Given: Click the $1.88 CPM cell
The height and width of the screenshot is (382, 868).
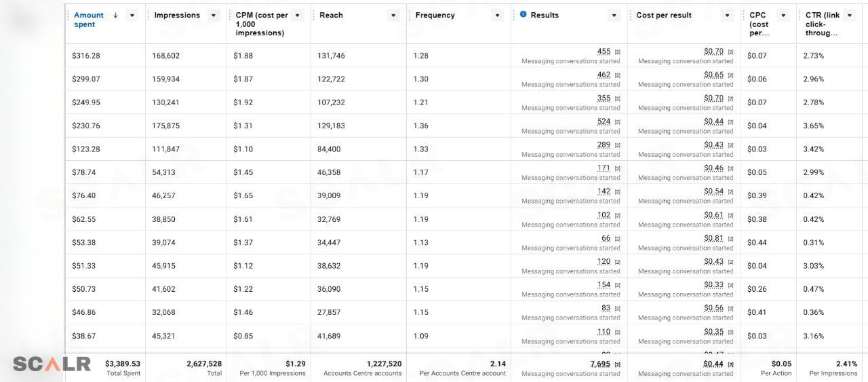Looking at the screenshot, I should (243, 56).
